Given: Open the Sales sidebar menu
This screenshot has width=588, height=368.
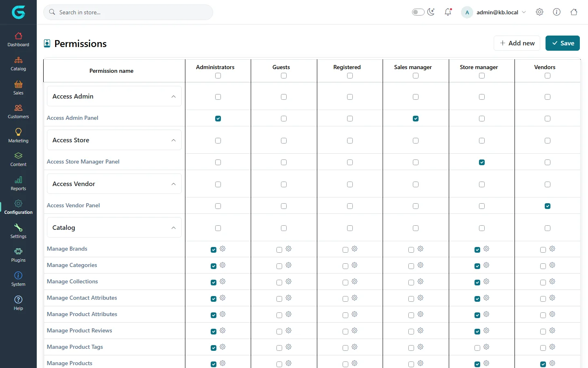Looking at the screenshot, I should [x=18, y=88].
